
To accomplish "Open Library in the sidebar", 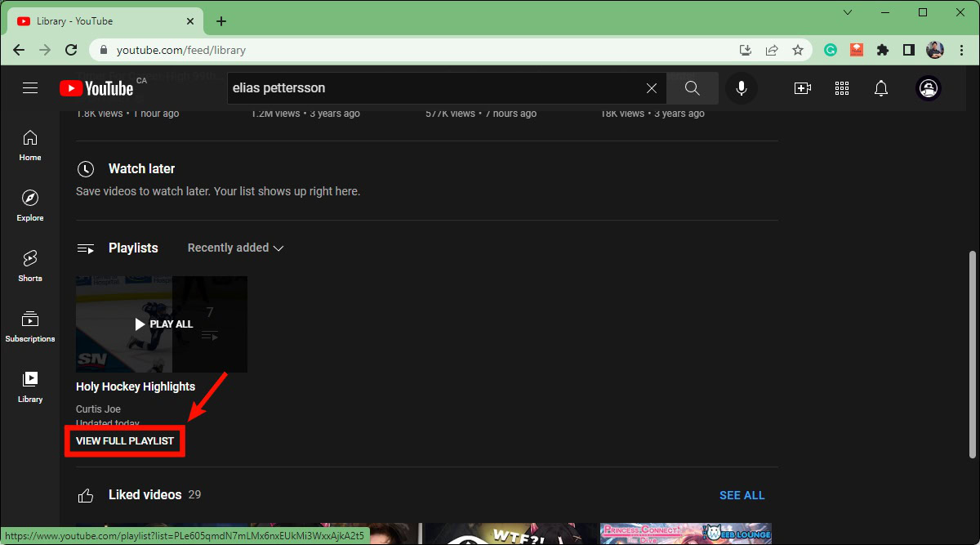I will pos(30,387).
